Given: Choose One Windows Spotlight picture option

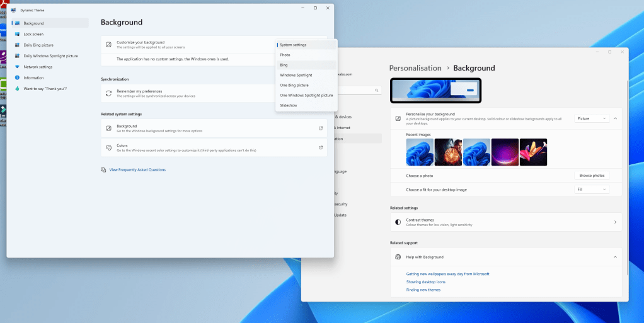Looking at the screenshot, I should [x=306, y=95].
